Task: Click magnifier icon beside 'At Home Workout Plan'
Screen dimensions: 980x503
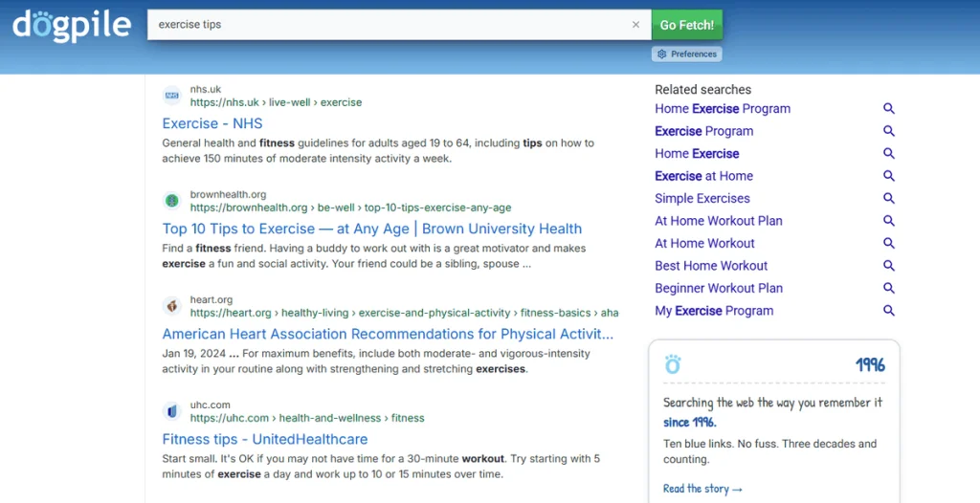Action: point(889,221)
